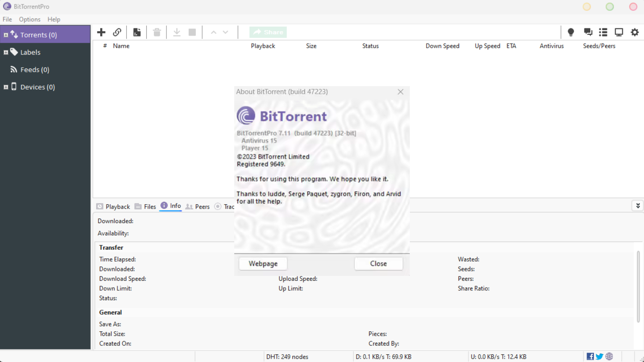Viewport: 644px width, 362px height.
Task: Click the BitTorrentPro title bar app icon
Action: 7,6
